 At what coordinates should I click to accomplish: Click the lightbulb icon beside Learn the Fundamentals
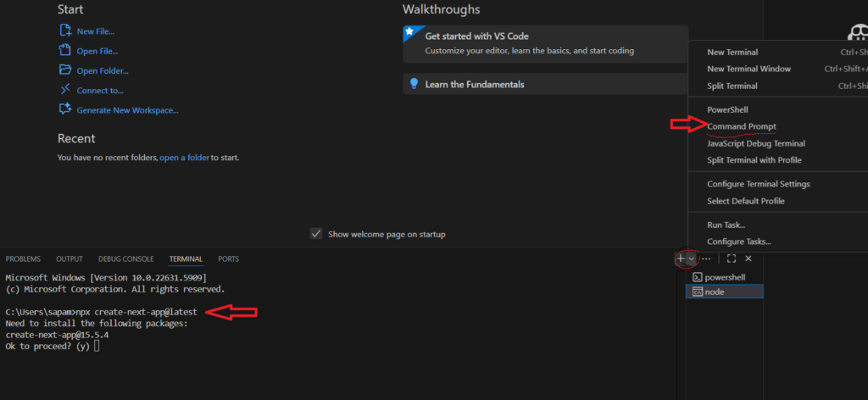pos(414,84)
